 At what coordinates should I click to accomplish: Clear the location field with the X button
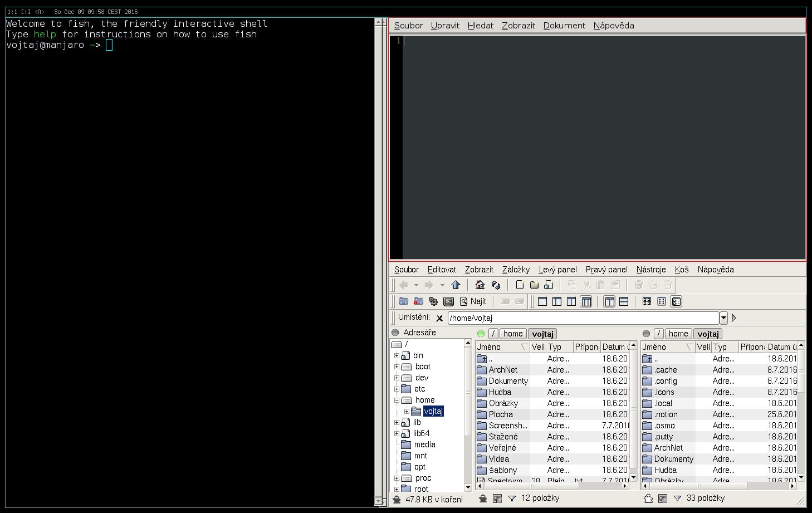[439, 318]
